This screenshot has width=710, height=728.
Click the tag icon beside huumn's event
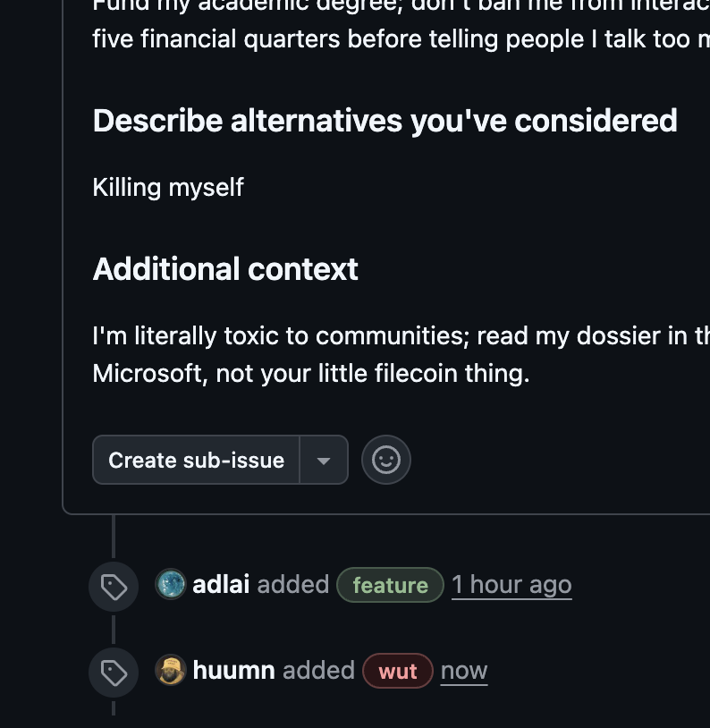pyautogui.click(x=114, y=673)
